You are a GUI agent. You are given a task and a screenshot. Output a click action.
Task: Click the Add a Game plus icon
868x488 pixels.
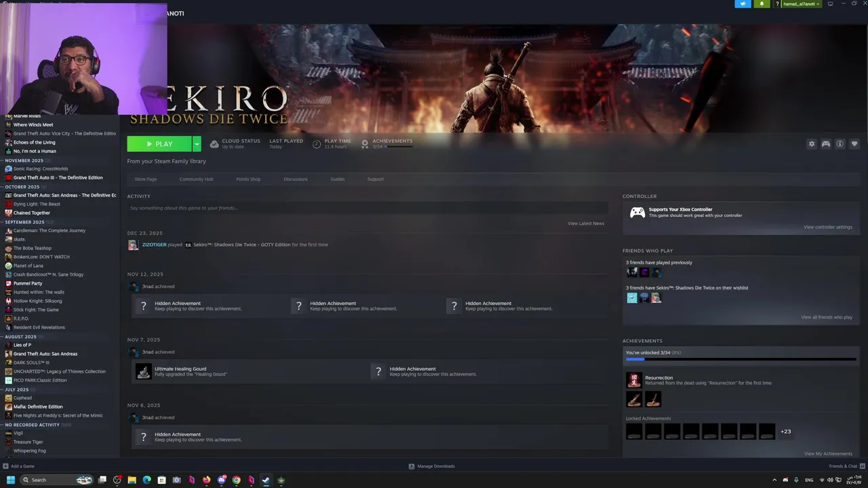point(5,466)
